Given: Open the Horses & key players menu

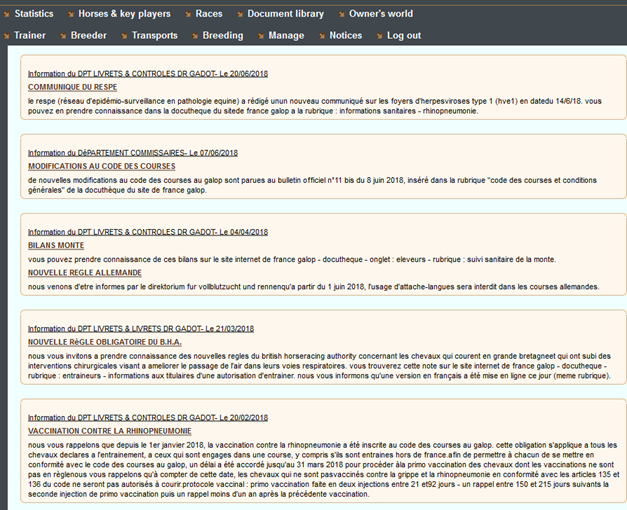Looking at the screenshot, I should [x=124, y=14].
